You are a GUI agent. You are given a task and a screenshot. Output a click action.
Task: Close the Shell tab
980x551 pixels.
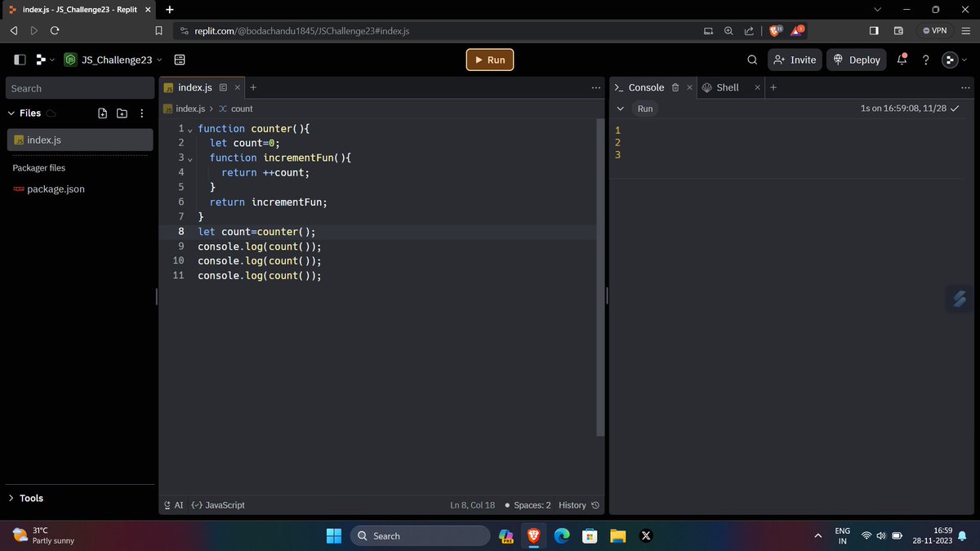[x=758, y=87]
